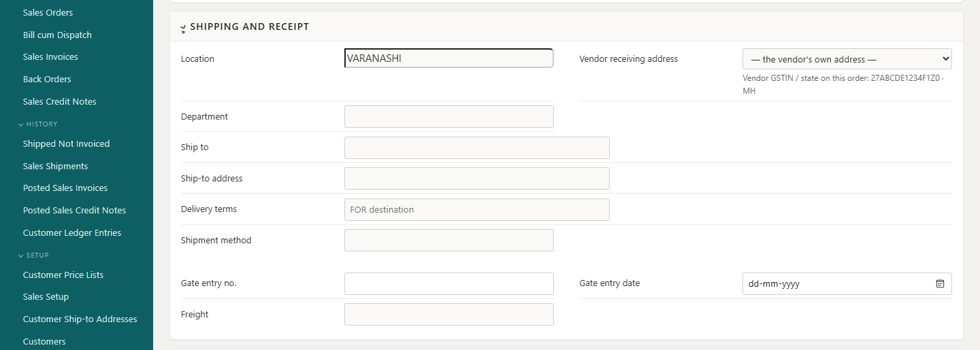Viewport: 980px width, 350px height.
Task: Open Customer Ship-to Addresses
Action: [x=80, y=319]
